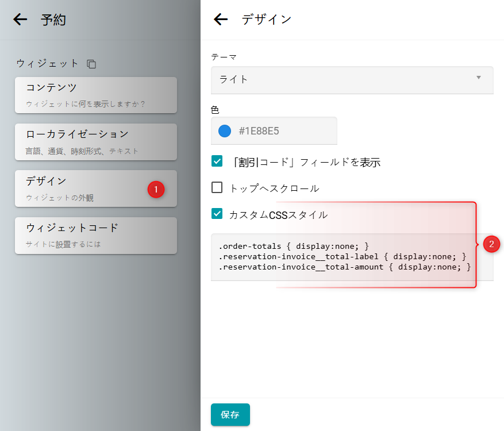504x431 pixels.
Task: Select the デザイン section card
Action: 80,188
